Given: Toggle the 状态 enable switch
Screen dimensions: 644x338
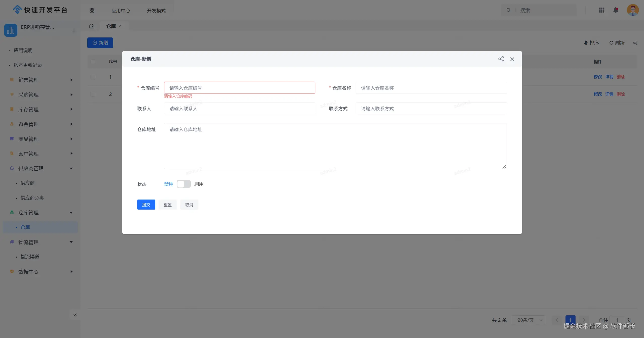Looking at the screenshot, I should [x=183, y=184].
